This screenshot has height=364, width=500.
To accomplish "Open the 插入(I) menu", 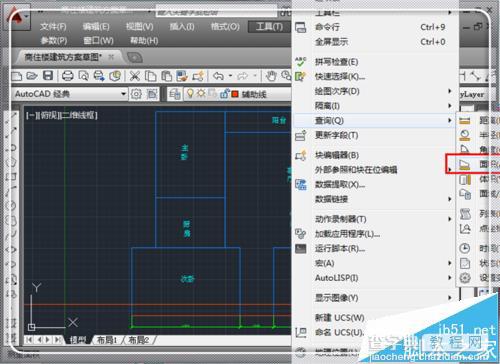I will (x=182, y=26).
